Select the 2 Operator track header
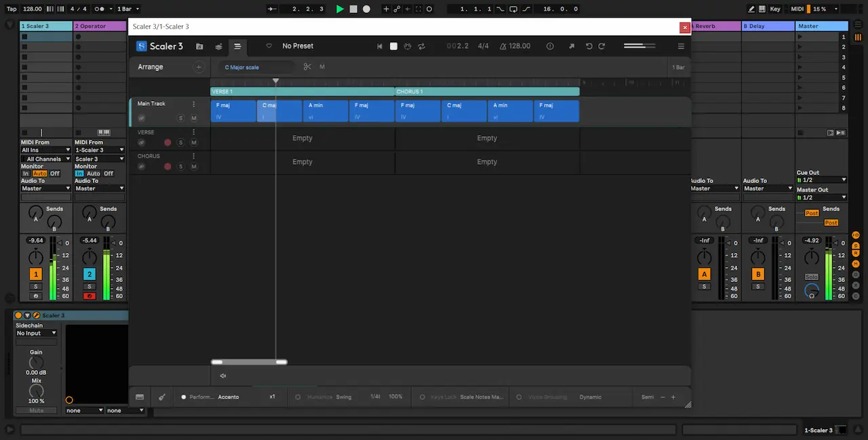 pyautogui.click(x=100, y=26)
